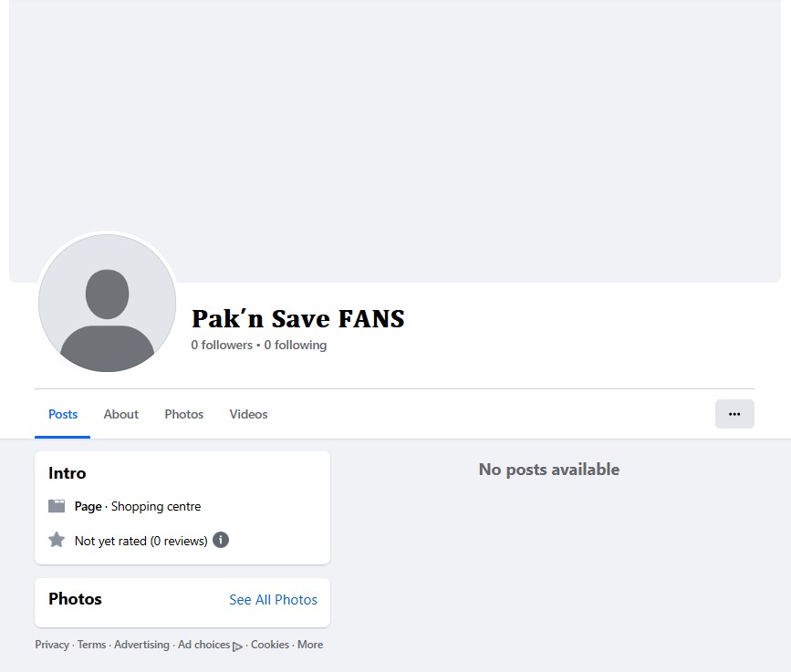Click the Page flag icon in Intro
This screenshot has height=672, width=791.
[57, 506]
